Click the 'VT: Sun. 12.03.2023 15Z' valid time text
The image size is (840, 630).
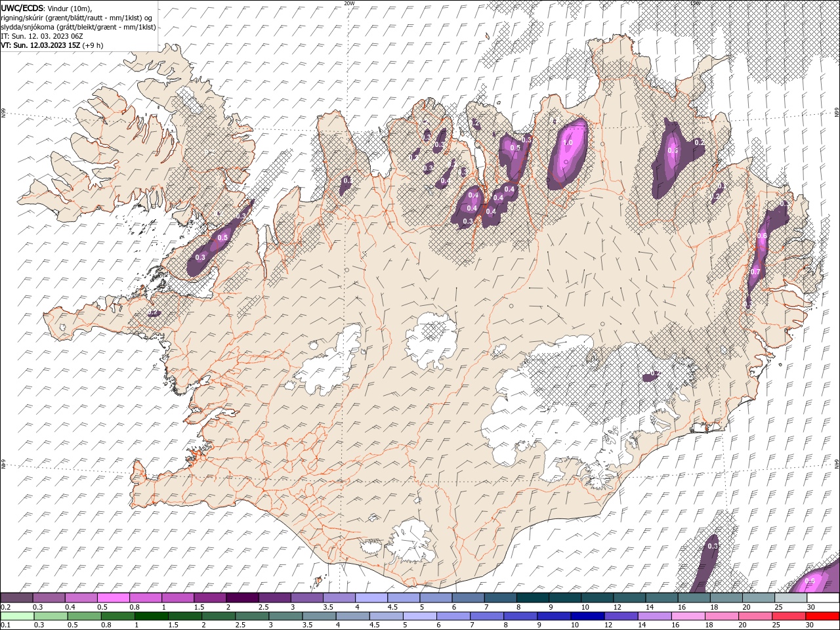pyautogui.click(x=41, y=45)
